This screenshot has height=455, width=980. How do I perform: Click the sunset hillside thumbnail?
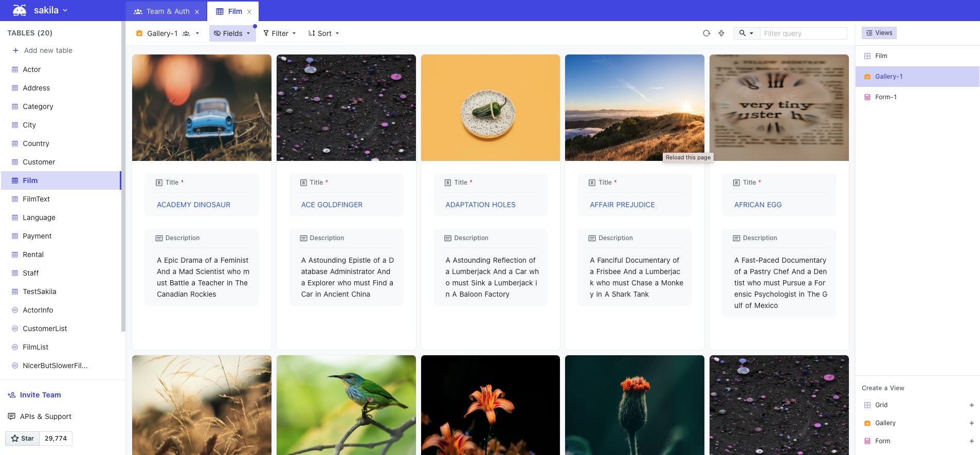pyautogui.click(x=634, y=108)
